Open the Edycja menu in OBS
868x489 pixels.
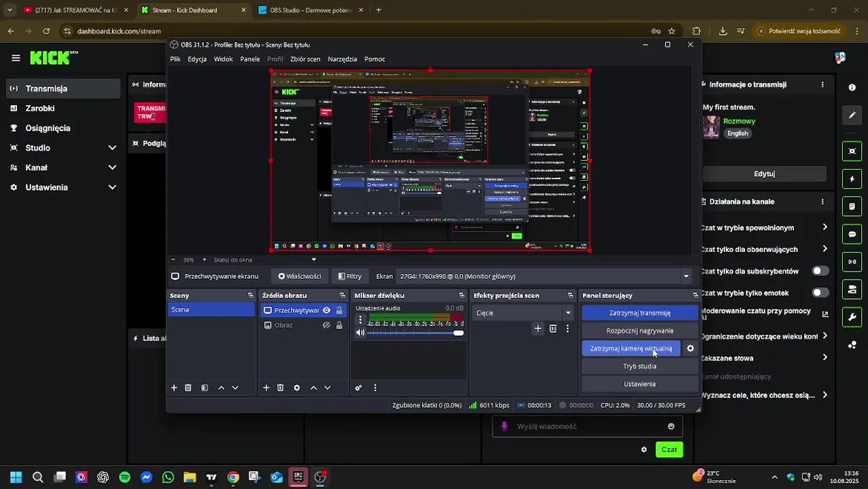coord(197,59)
